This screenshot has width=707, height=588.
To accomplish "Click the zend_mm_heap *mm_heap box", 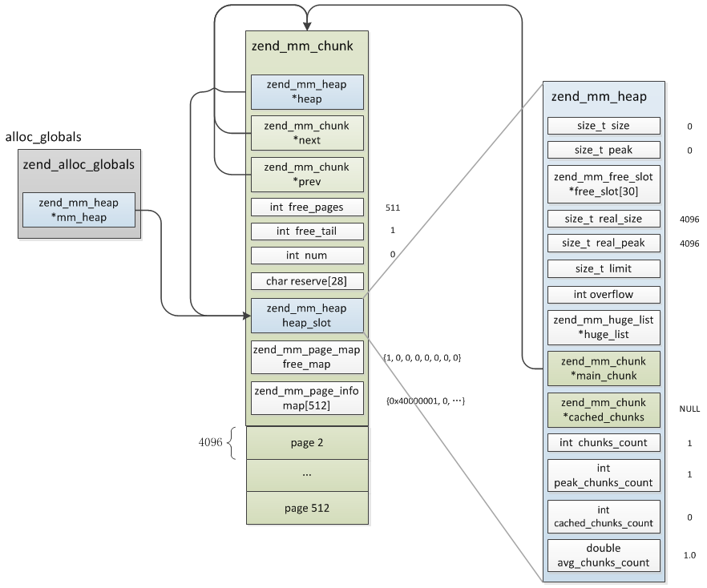I will click(79, 210).
